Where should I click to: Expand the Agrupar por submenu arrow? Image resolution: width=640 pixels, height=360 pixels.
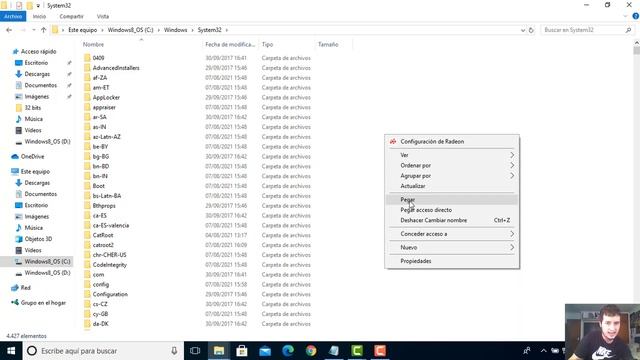(x=512, y=176)
